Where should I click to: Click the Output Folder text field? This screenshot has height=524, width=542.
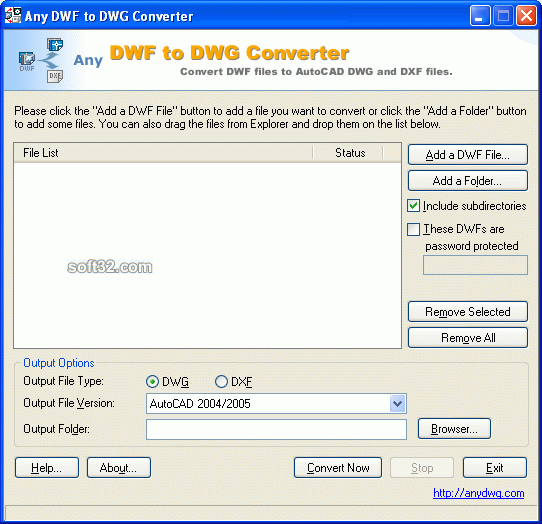(276, 429)
